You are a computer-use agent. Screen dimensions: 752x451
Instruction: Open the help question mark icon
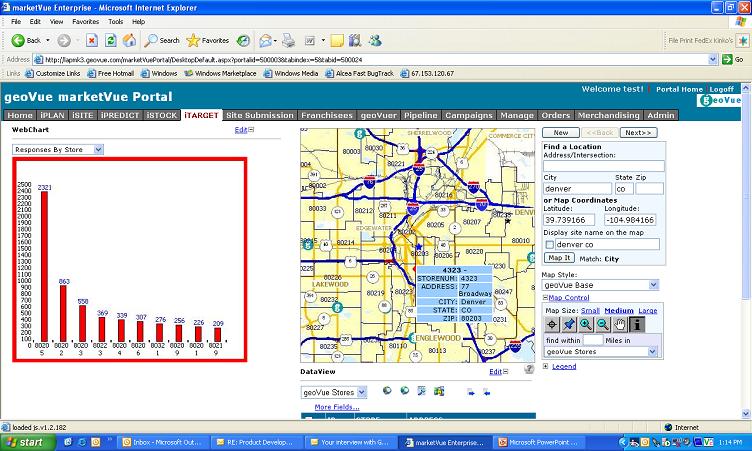point(529,369)
